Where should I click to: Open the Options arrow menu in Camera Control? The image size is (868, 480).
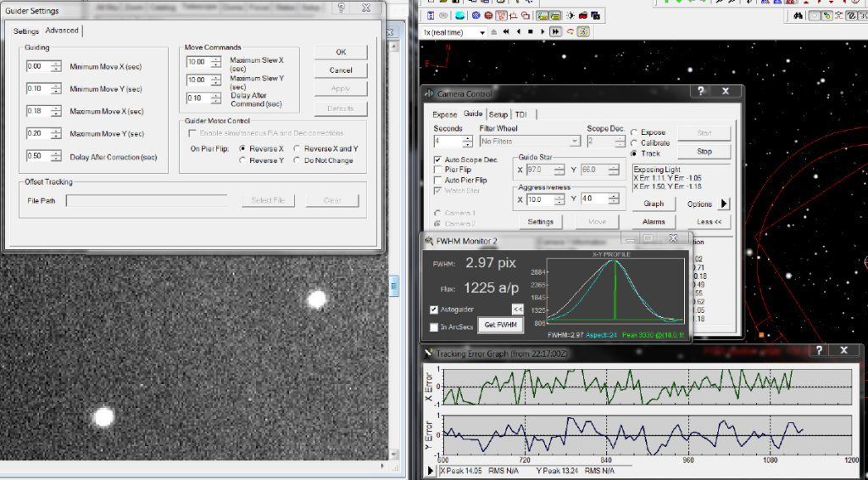pos(724,204)
